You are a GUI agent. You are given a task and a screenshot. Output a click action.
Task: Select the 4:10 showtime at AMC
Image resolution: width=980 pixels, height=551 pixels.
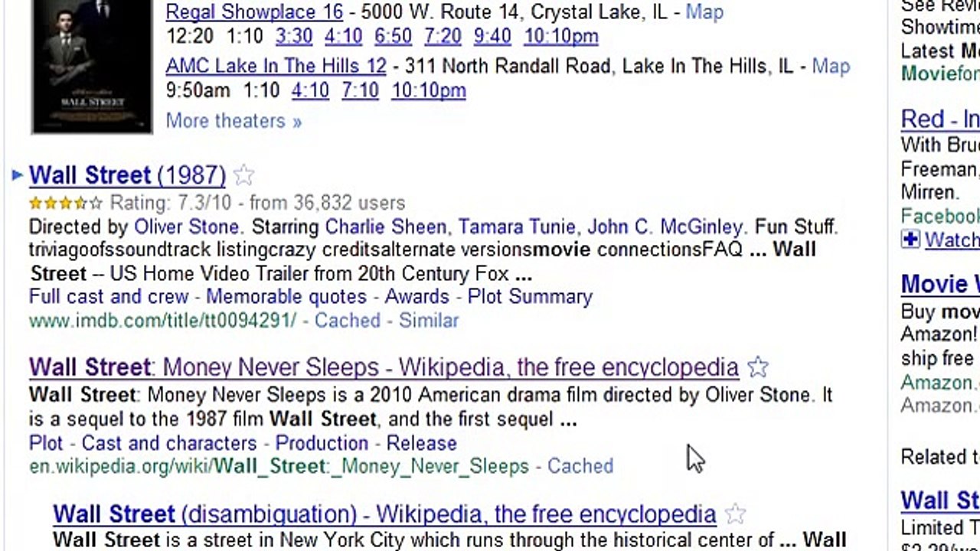(x=310, y=90)
